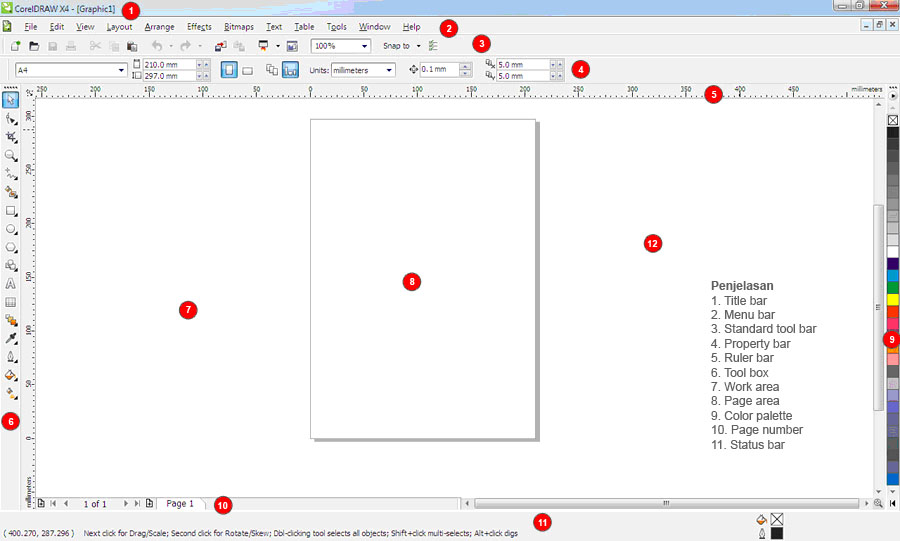
Task: Add a page after the current page
Action: pos(149,503)
